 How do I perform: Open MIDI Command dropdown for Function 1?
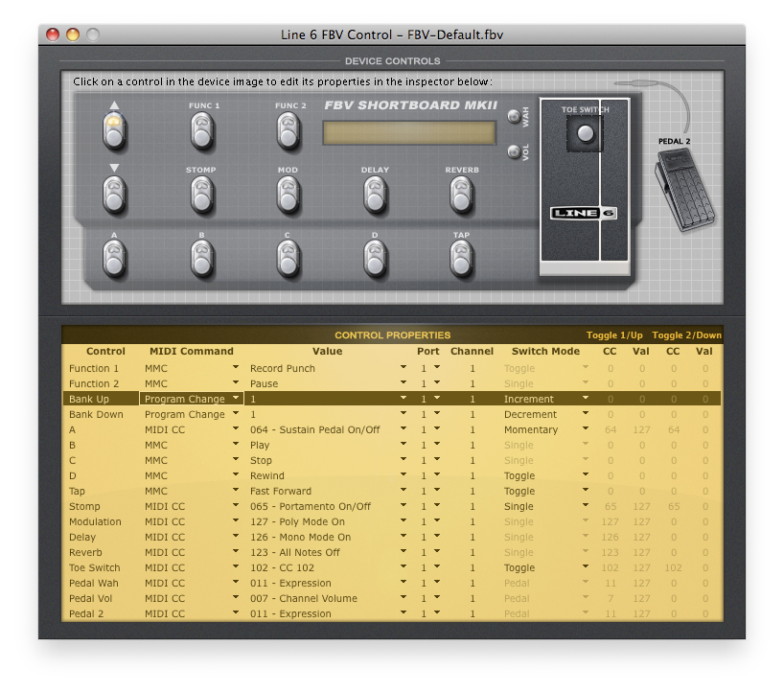click(x=235, y=367)
